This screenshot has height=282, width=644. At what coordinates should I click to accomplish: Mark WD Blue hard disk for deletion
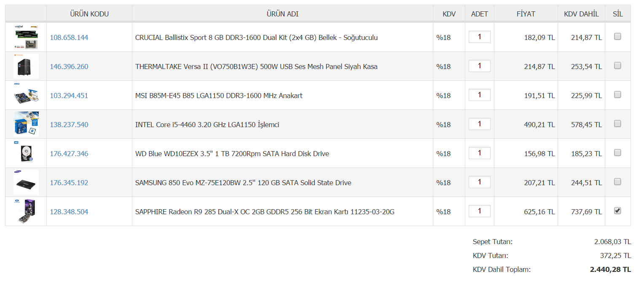(x=617, y=153)
